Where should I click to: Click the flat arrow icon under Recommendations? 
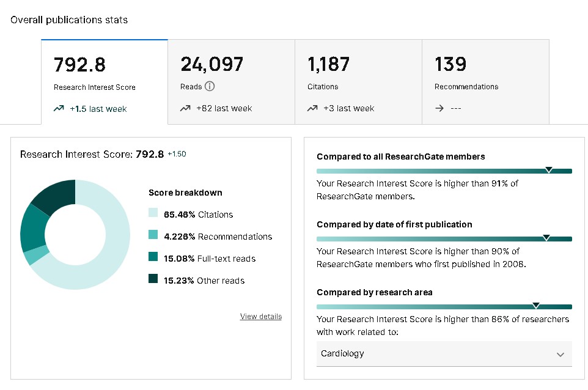[x=439, y=109]
